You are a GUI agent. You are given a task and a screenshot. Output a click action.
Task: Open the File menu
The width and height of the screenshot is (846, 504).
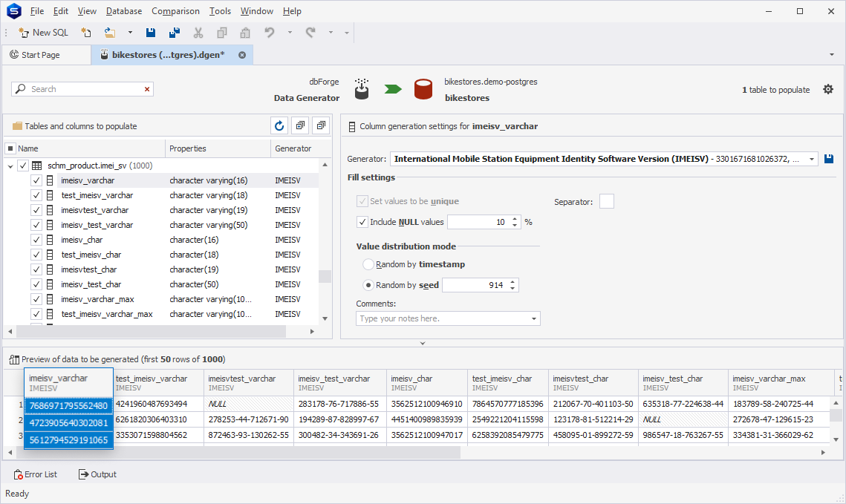(x=37, y=11)
